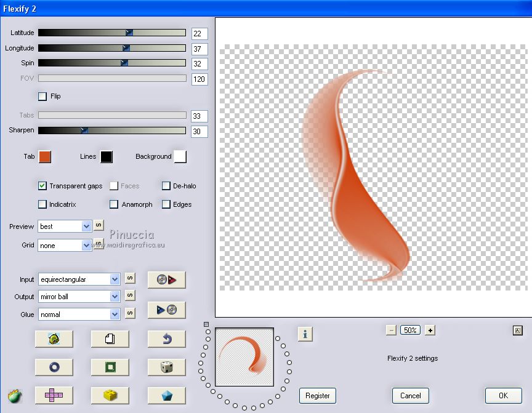Click the S button next to Preview
This screenshot has width=532, height=413.
tap(99, 225)
